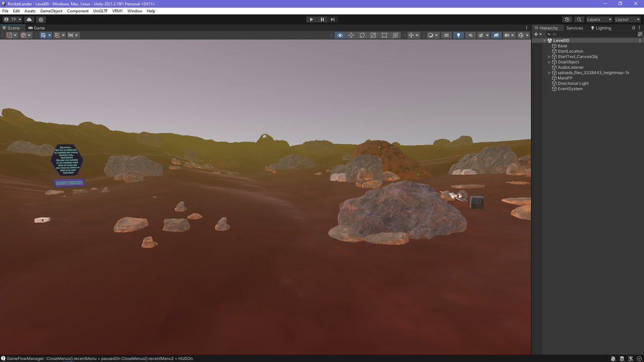Select StartLocation in Hierarchy
Viewport: 644px width, 362px height.
click(x=569, y=51)
